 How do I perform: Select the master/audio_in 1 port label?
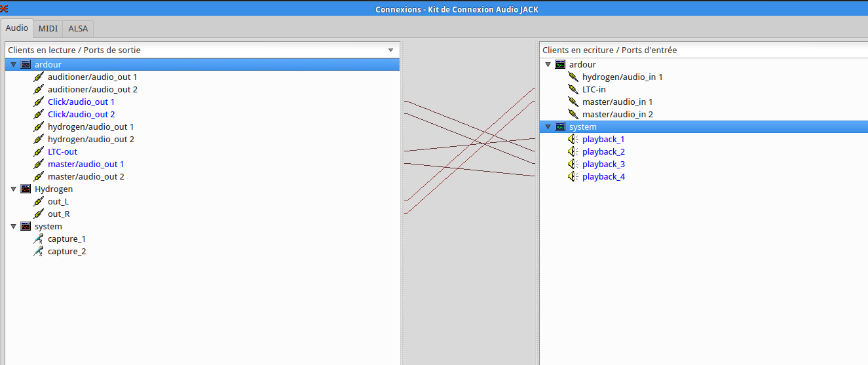click(x=618, y=102)
